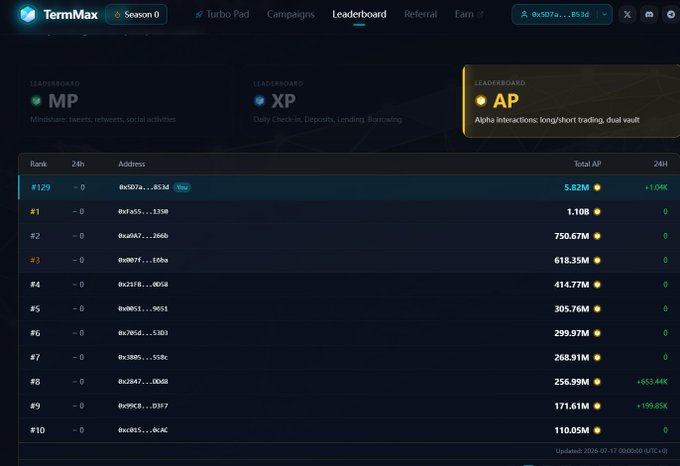Click coin icon beside 256.99M

(597, 381)
